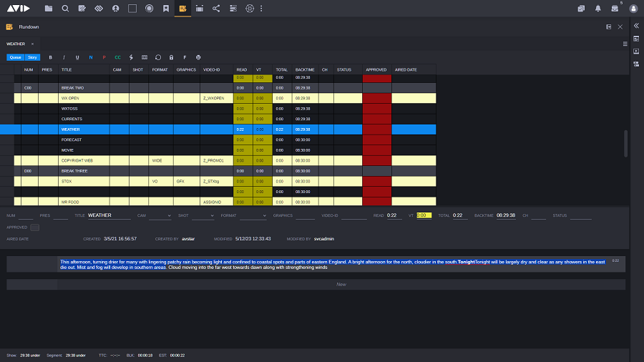Toggle blue N normal text marker
This screenshot has height=362, width=644.
pyautogui.click(x=91, y=57)
